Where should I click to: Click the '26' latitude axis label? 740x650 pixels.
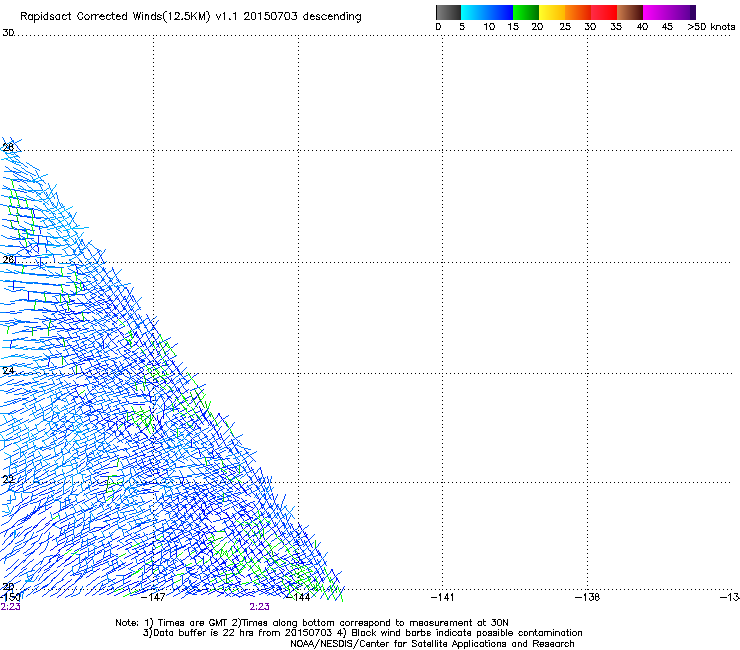click(x=8, y=260)
